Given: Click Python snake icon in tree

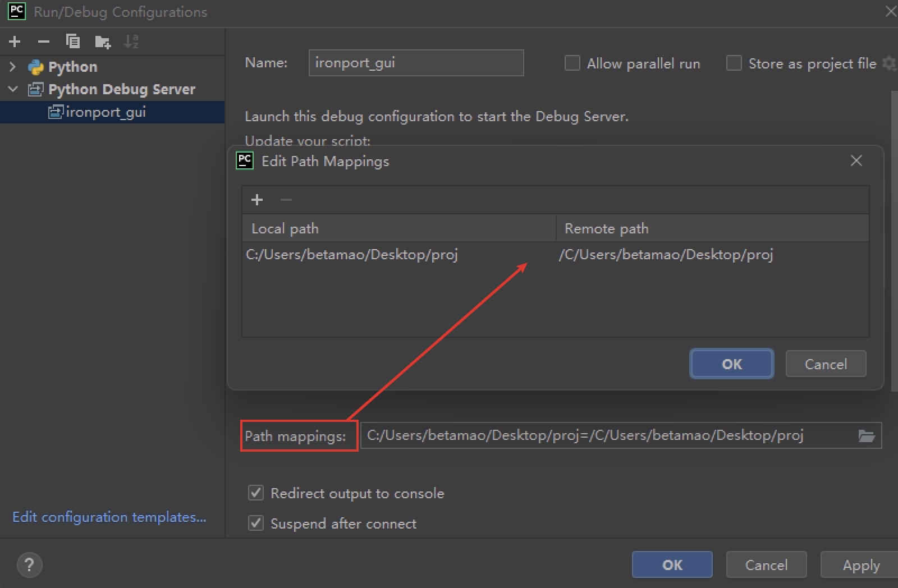Looking at the screenshot, I should tap(36, 67).
